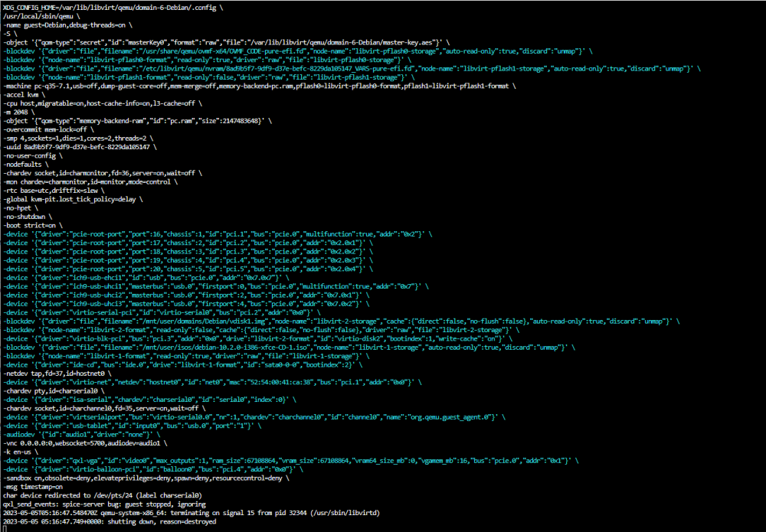This screenshot has height=532, width=766.
Task: Click the ich9-usb-uhci2 device line
Action: click(186, 295)
